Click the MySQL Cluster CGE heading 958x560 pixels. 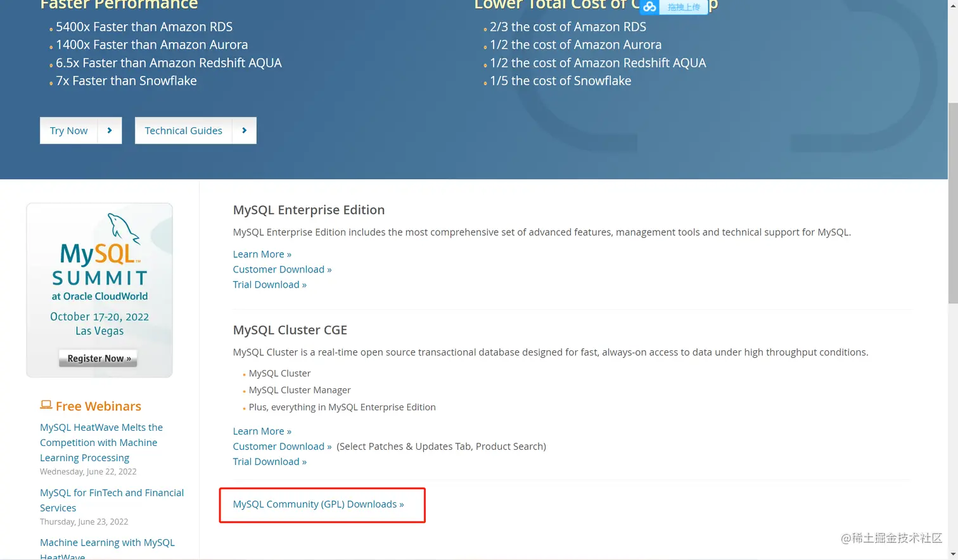tap(290, 330)
